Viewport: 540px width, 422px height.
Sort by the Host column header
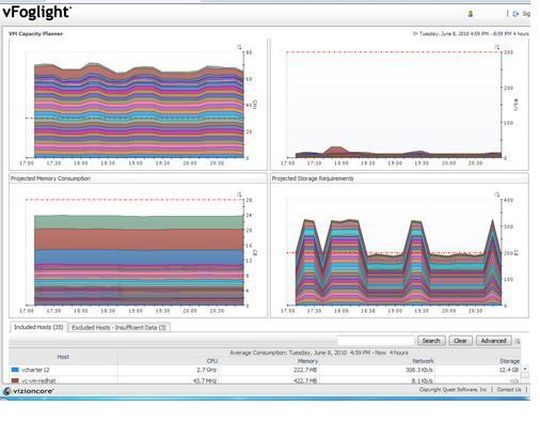point(63,357)
